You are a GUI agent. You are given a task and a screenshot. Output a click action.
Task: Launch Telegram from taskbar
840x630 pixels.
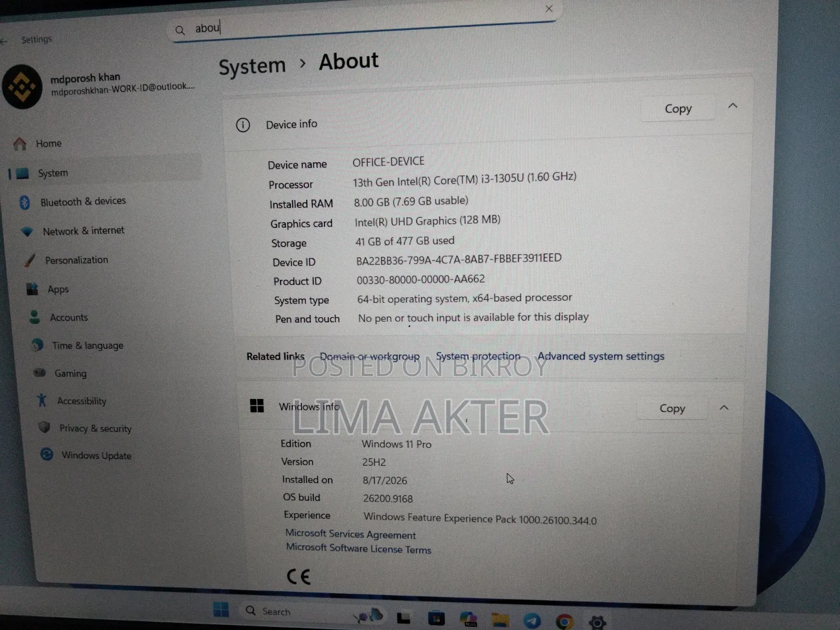pyautogui.click(x=532, y=621)
